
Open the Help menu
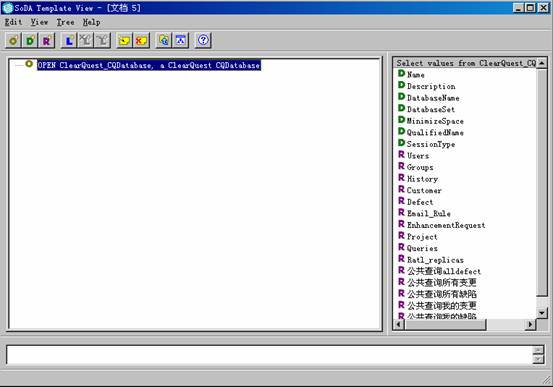point(91,22)
